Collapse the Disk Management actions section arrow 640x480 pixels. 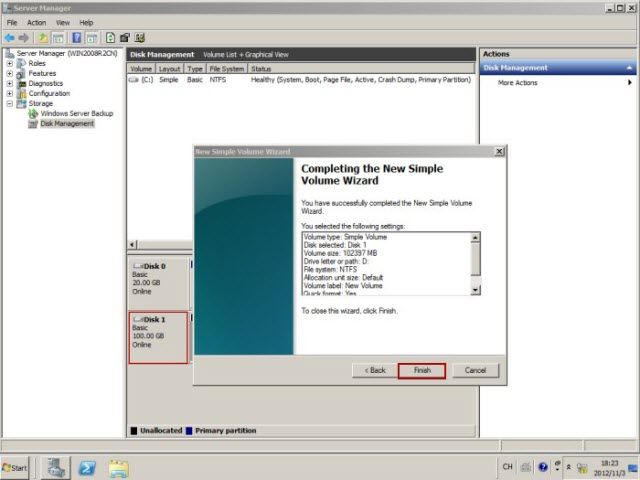coord(629,68)
